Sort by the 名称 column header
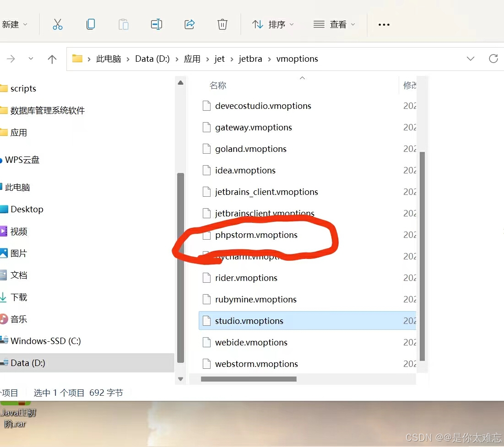The width and height of the screenshot is (504, 447). coord(218,85)
